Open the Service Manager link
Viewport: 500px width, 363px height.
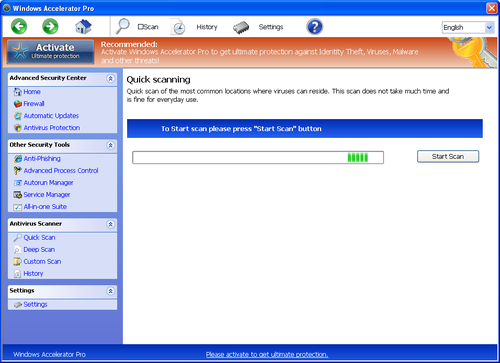[47, 195]
